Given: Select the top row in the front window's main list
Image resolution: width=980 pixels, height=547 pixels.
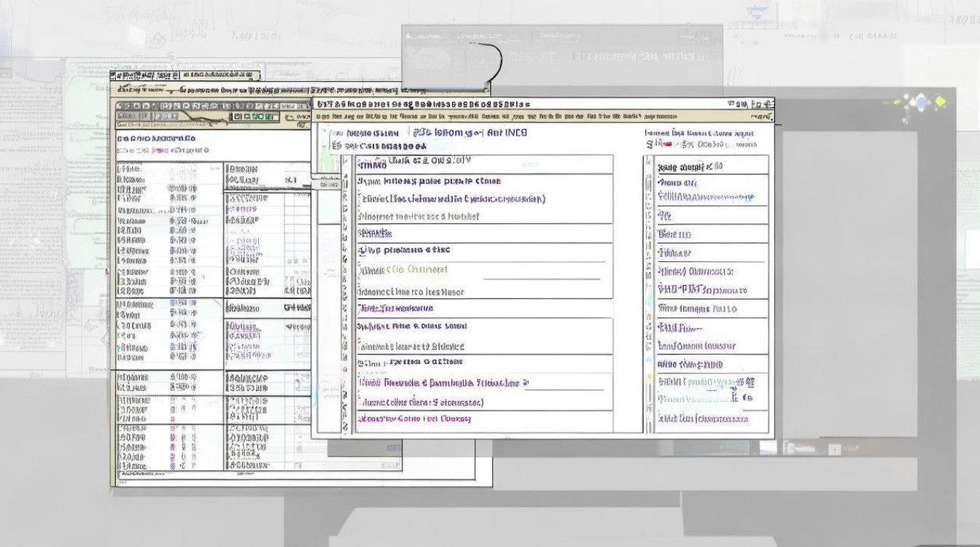Looking at the screenshot, I should coord(484,163).
